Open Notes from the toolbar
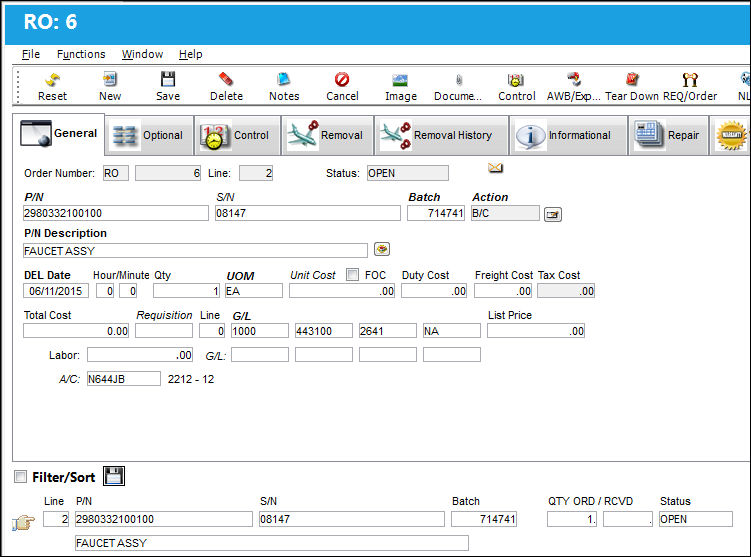This screenshot has width=751, height=557. pos(284,80)
